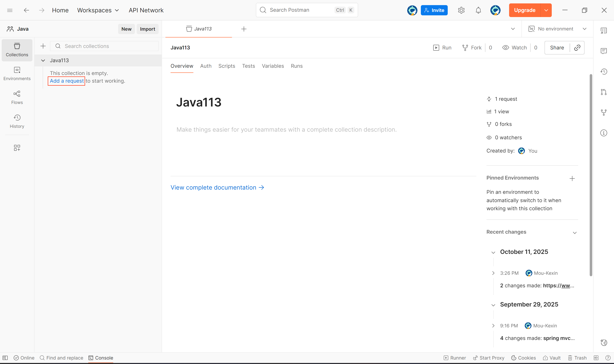
Task: Open the Flows sidebar section
Action: 17,97
